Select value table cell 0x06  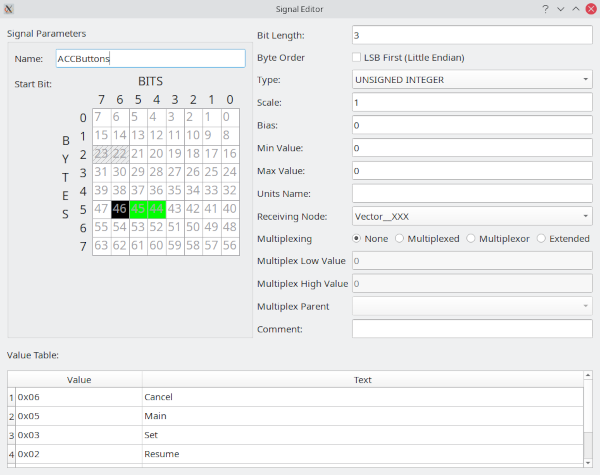pyautogui.click(x=79, y=397)
